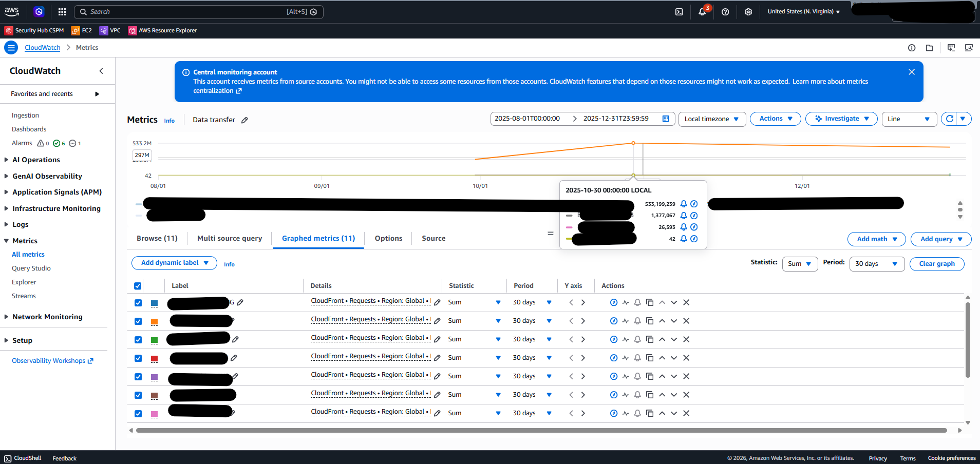Edit the Data transfer graph title pencil
The width and height of the screenshot is (980, 464).
245,120
